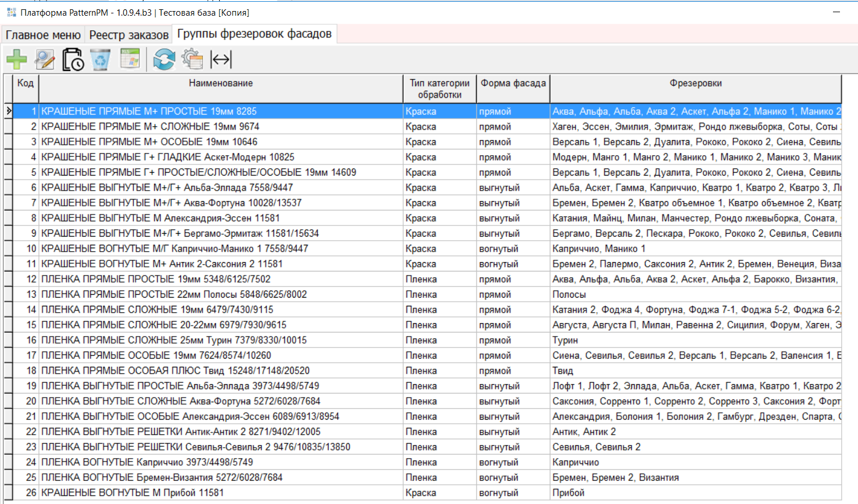This screenshot has height=504, width=858.
Task: Open the edit record pencil icon
Action: [45, 59]
